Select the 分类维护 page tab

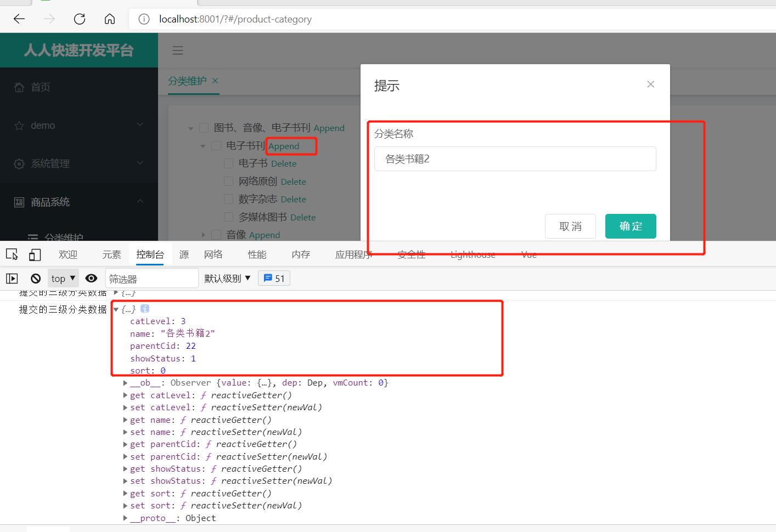tap(187, 81)
